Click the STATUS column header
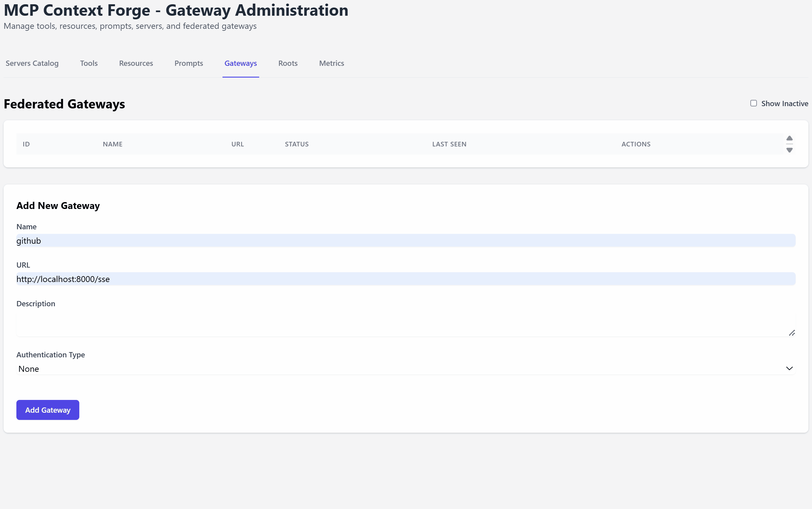Viewport: 812px width, 509px height. pyautogui.click(x=296, y=144)
